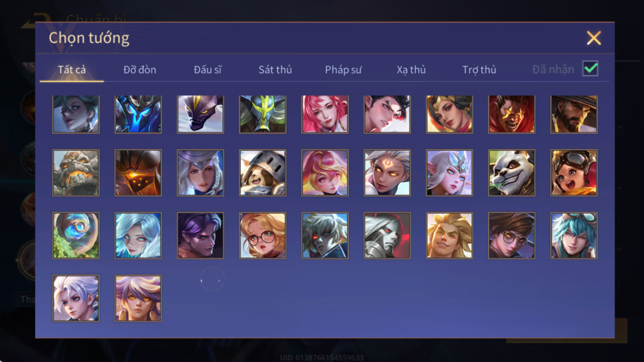The height and width of the screenshot is (362, 644).
Task: Switch to the Đỡ đòn tab
Action: tap(140, 70)
